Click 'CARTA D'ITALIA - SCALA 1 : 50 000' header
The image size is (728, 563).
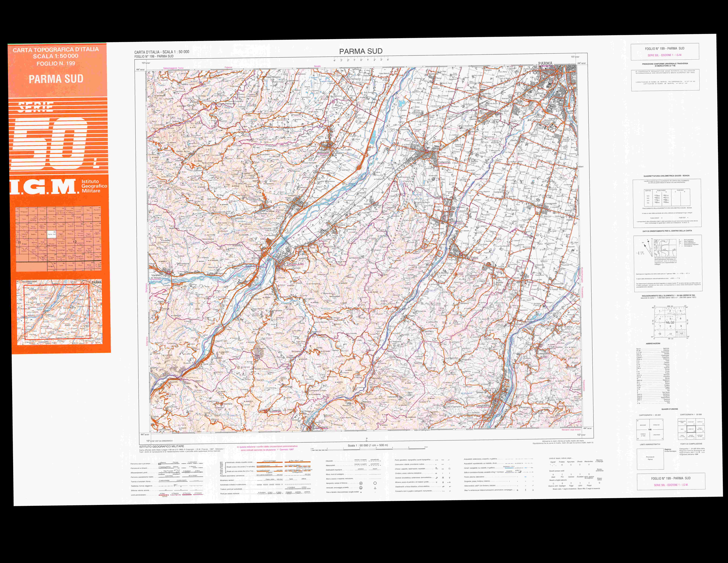[x=162, y=52]
